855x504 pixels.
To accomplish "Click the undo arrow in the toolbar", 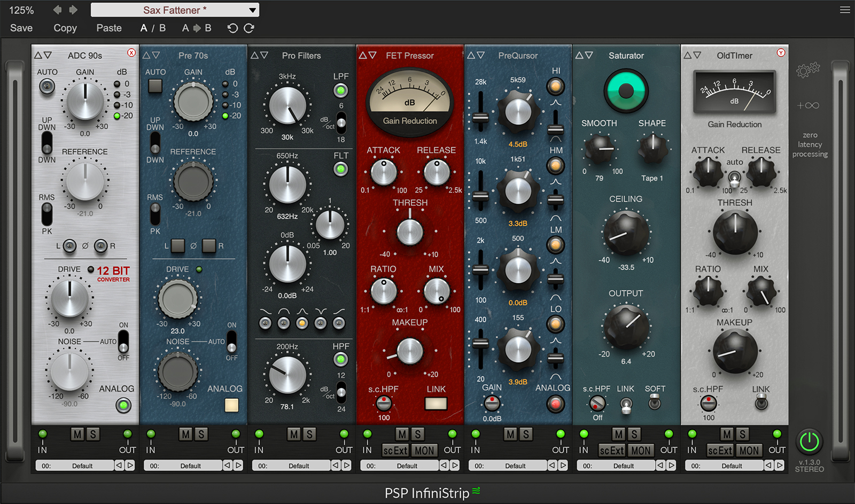I will [232, 28].
